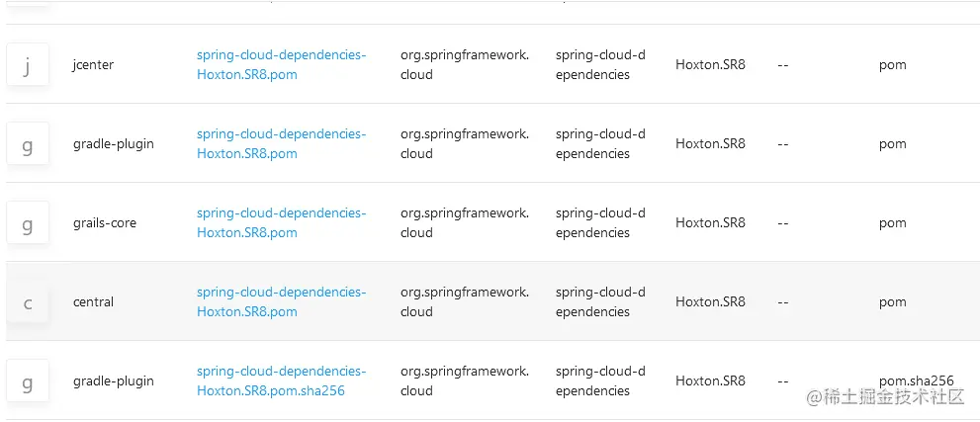Open first gradle-plugin row's Hoxton.SR8.pom link
This screenshot has width=980, height=422.
tap(281, 143)
